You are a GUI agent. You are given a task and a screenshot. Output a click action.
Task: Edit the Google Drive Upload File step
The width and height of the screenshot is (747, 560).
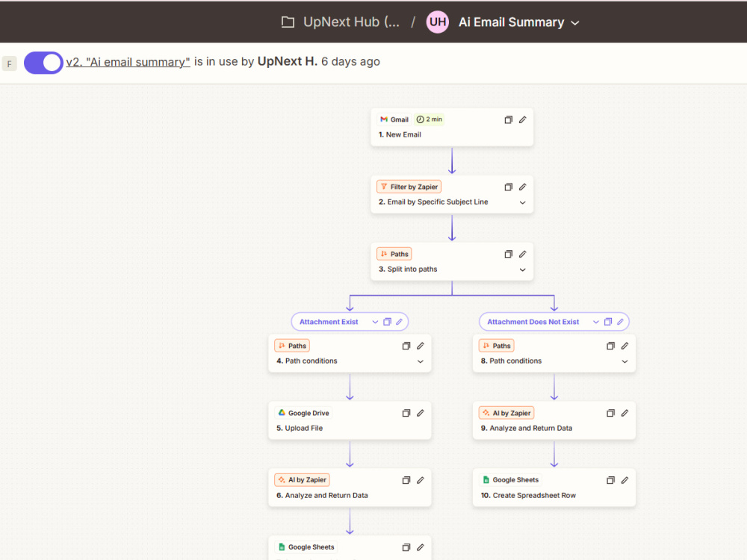(420, 414)
